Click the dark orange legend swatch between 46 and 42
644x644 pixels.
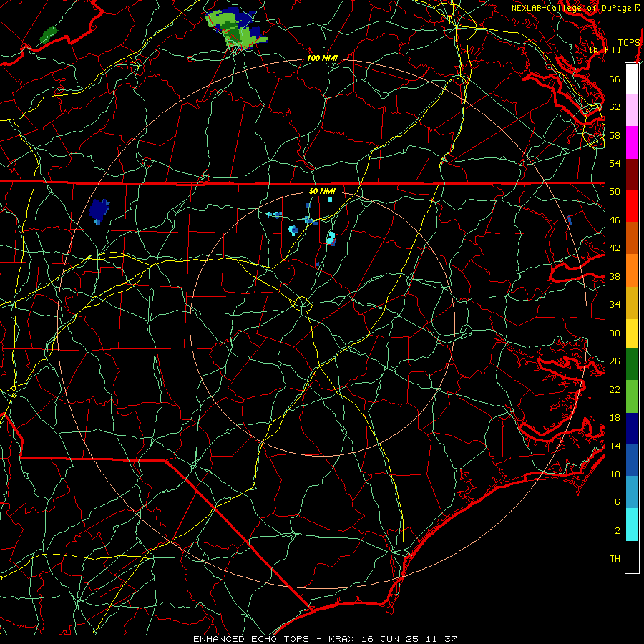pyautogui.click(x=632, y=238)
